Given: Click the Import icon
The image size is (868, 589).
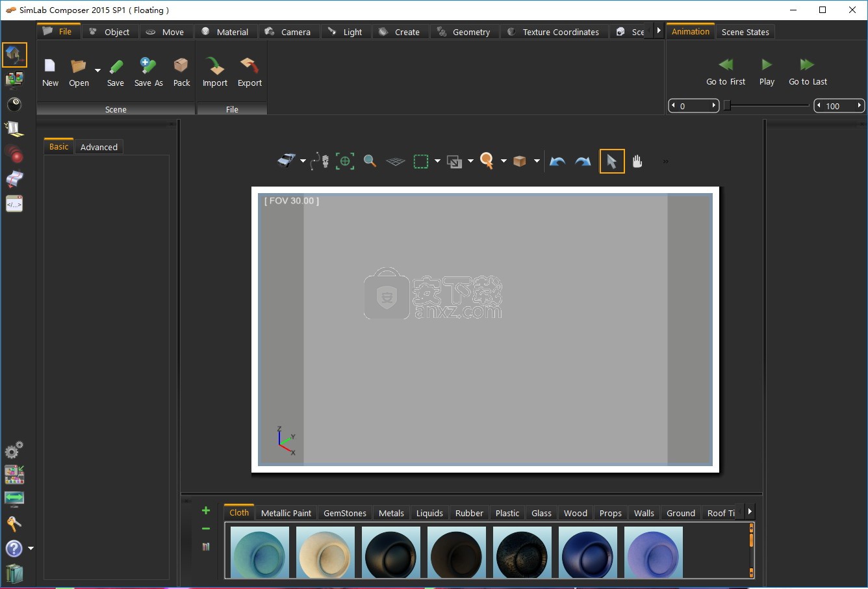Looking at the screenshot, I should coord(214,66).
